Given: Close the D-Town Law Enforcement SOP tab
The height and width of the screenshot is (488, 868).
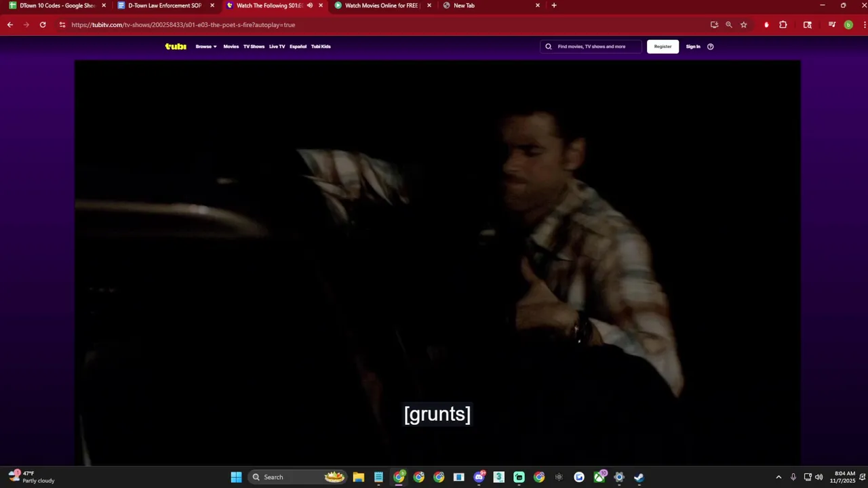Looking at the screenshot, I should coord(212,5).
